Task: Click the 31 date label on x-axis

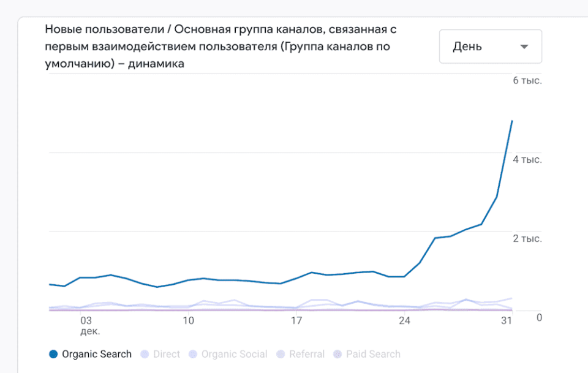Action: [x=507, y=320]
